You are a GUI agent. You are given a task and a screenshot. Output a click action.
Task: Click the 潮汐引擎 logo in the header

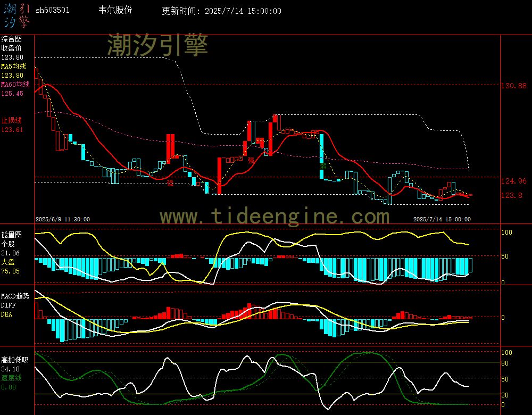coord(16,16)
